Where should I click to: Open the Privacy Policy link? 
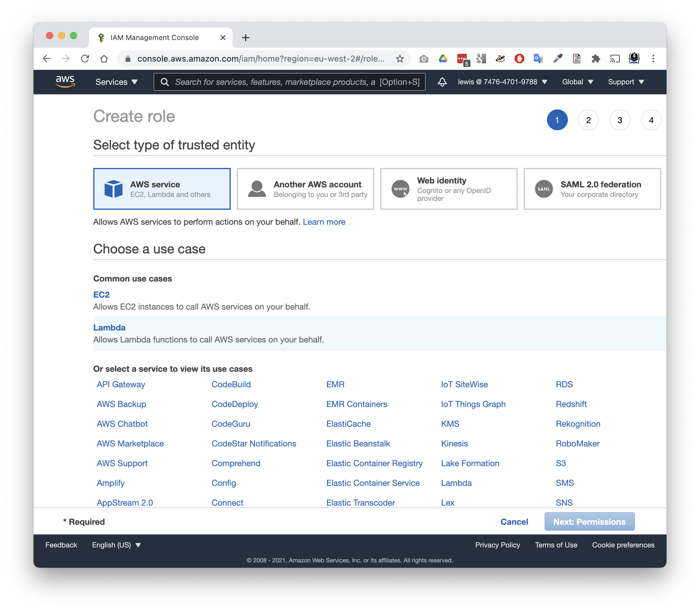pos(497,545)
